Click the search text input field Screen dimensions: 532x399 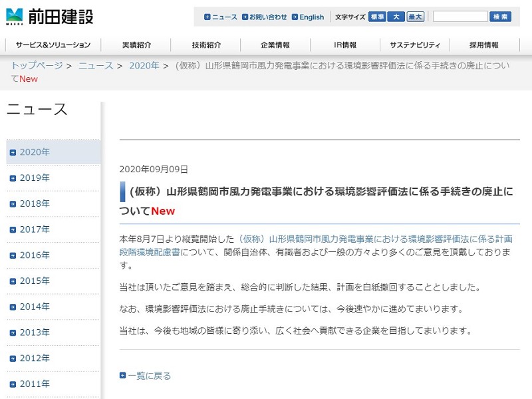click(x=460, y=17)
